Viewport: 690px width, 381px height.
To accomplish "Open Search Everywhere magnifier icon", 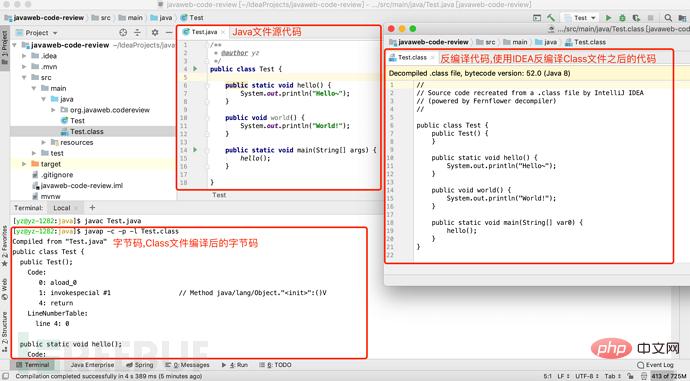I will point(668,18).
